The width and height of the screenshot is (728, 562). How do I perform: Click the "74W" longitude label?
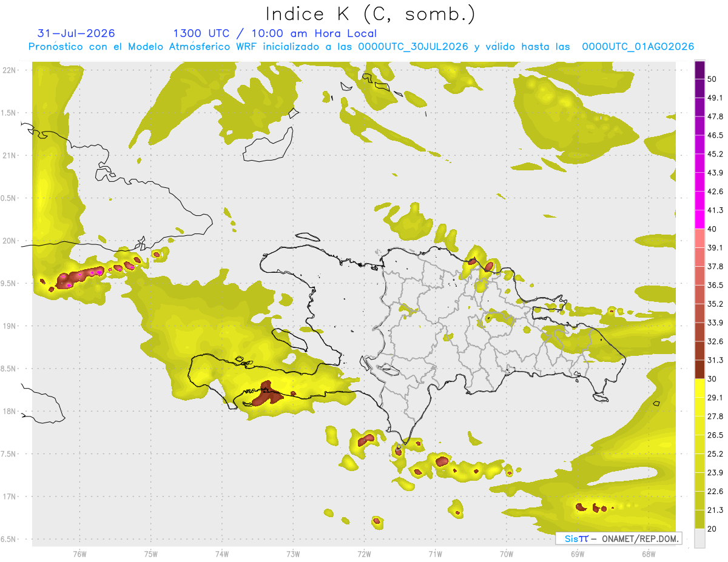click(x=221, y=553)
